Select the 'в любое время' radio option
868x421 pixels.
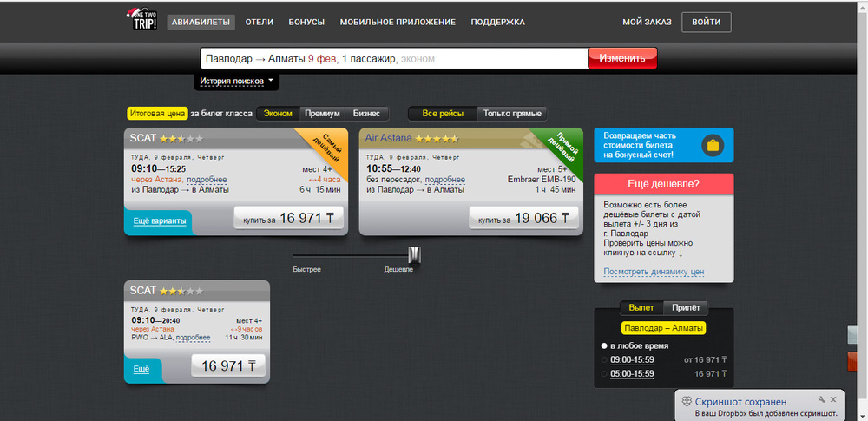point(604,345)
